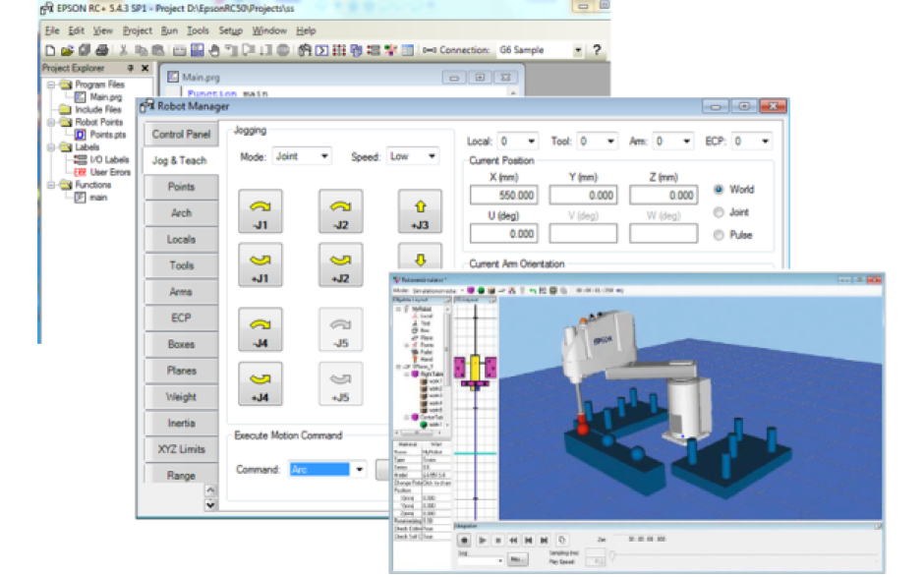Click the green sphere icon in simulator toolbar
924x577 pixels.
coord(481,291)
